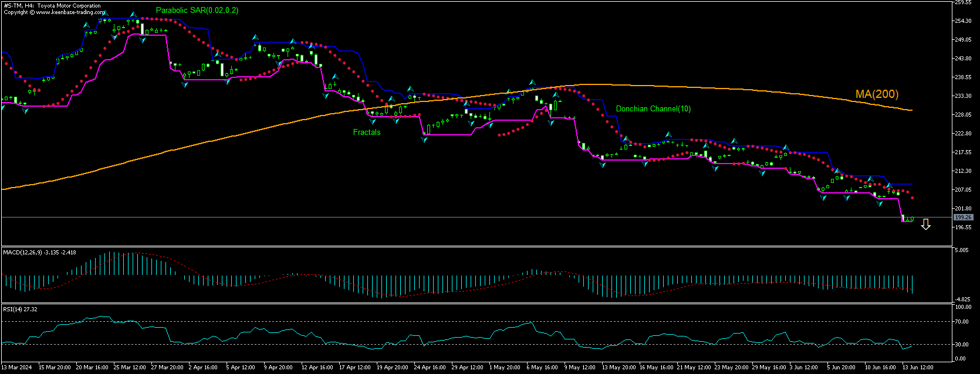Image resolution: width=980 pixels, height=374 pixels.
Task: Click the 228.05 price axis value
Action: 964,115
